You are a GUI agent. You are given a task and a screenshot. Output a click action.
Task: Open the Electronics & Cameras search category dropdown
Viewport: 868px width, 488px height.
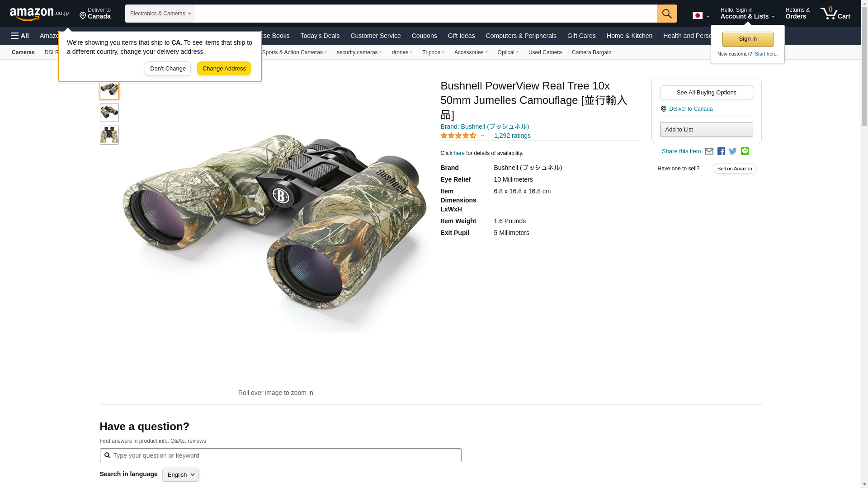(160, 14)
